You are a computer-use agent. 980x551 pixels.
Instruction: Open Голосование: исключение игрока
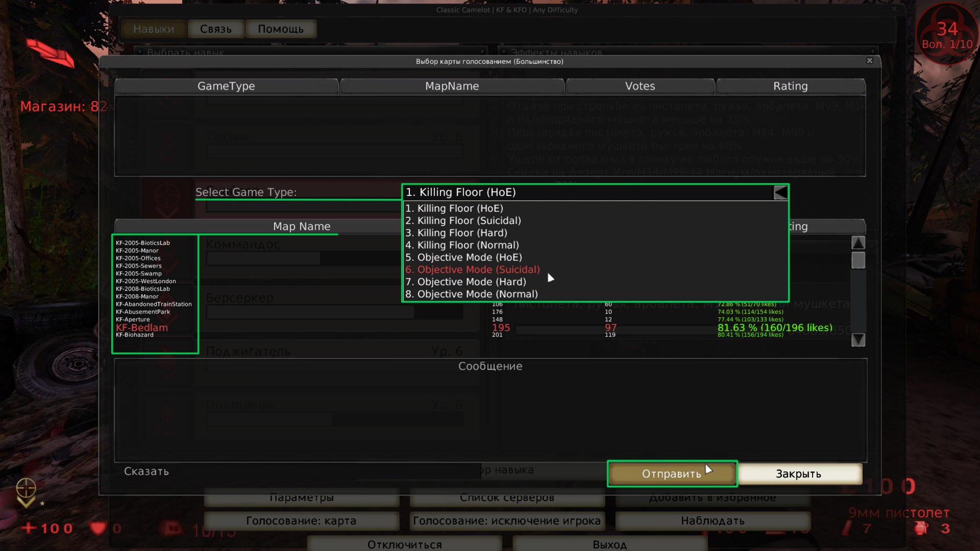point(507,521)
